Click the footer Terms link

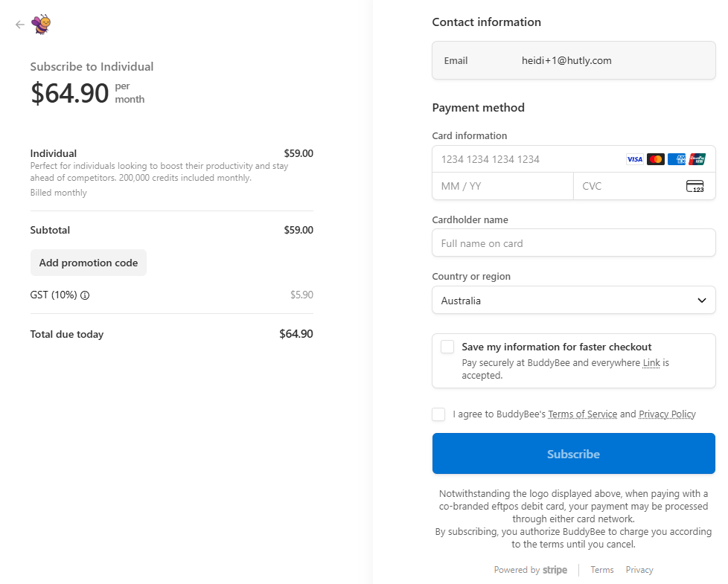601,570
